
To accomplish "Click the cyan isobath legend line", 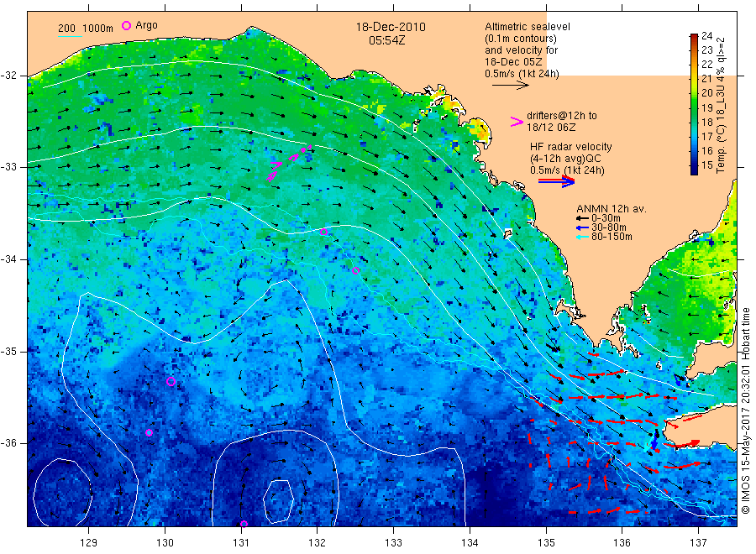I will 70,36.
